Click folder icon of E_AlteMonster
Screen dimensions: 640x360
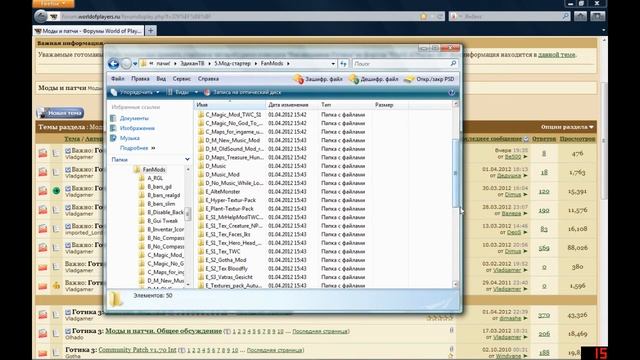(x=201, y=192)
